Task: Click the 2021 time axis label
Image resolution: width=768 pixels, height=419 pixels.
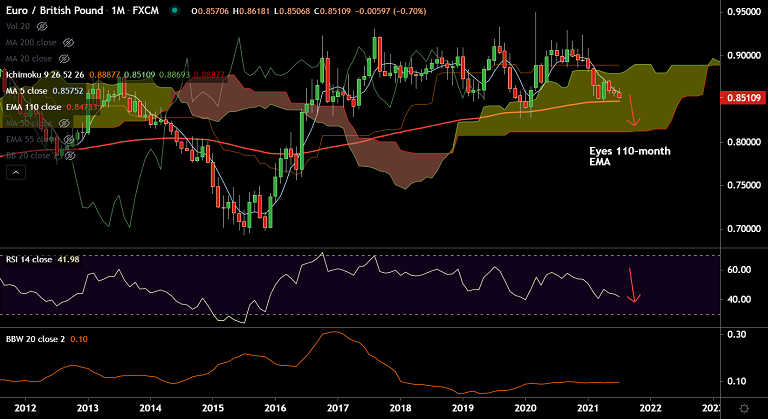Action: click(x=588, y=408)
